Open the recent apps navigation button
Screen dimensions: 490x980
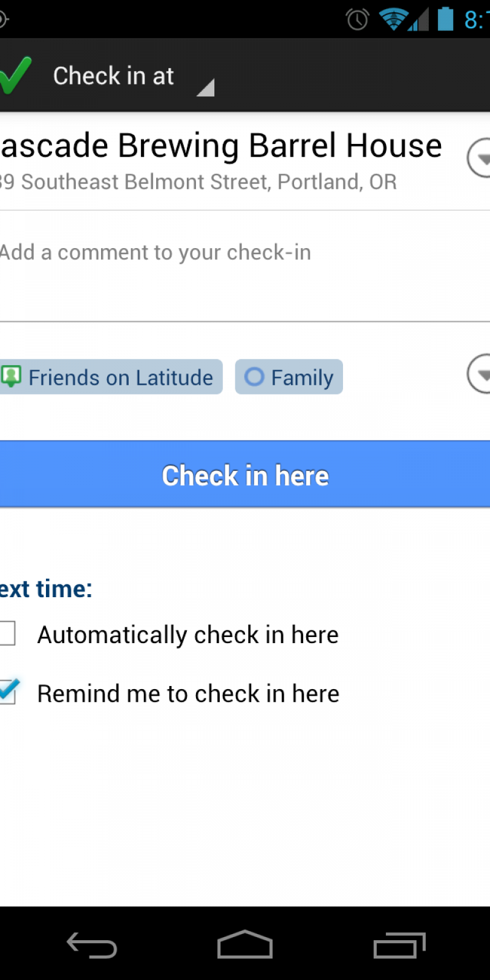[x=399, y=944]
